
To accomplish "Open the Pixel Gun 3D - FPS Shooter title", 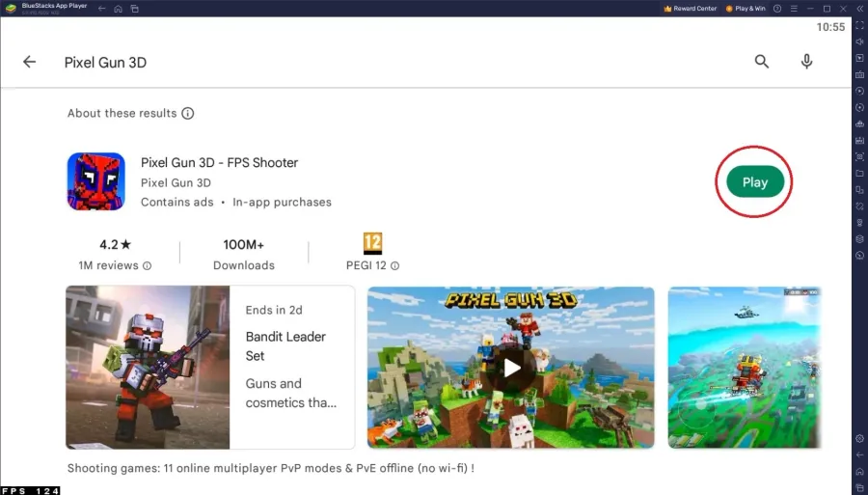I will [219, 163].
